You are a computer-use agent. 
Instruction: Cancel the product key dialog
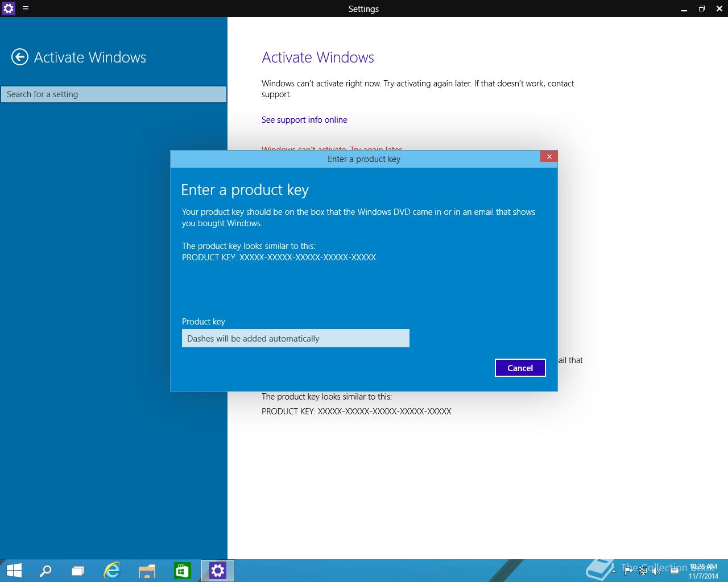pyautogui.click(x=520, y=368)
